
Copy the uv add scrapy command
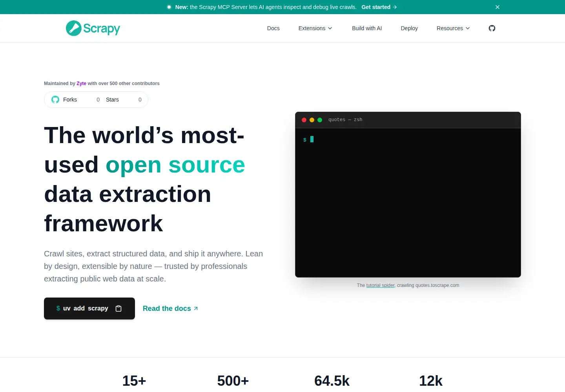(x=118, y=309)
